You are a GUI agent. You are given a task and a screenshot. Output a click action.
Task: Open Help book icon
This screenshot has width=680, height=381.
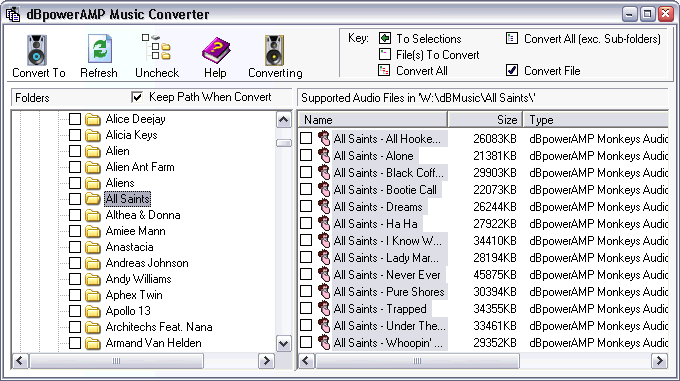(216, 50)
